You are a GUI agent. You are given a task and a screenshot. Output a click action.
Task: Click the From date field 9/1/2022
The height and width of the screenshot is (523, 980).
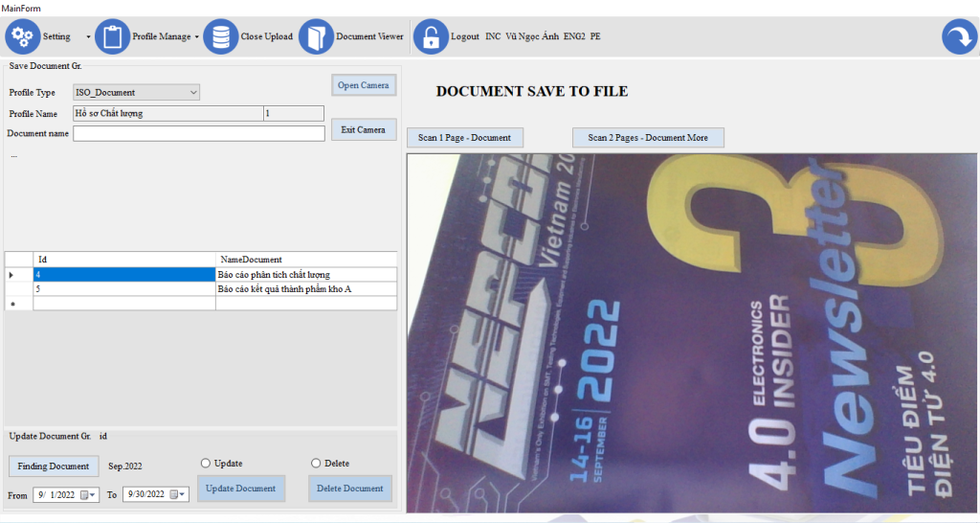click(66, 495)
